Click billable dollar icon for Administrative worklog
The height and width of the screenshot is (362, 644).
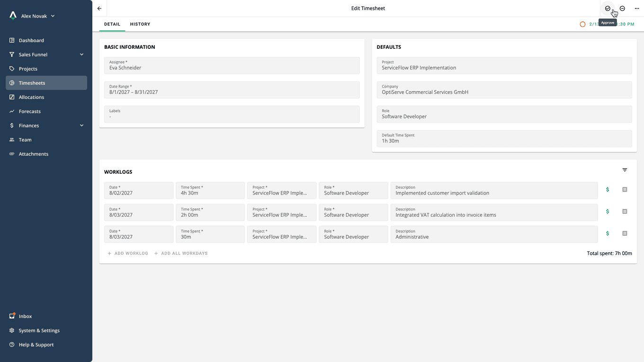(x=608, y=233)
